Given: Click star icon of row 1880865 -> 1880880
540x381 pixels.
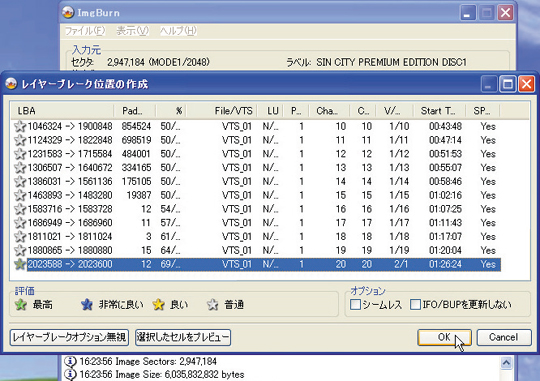Looking at the screenshot, I should click(x=20, y=250).
